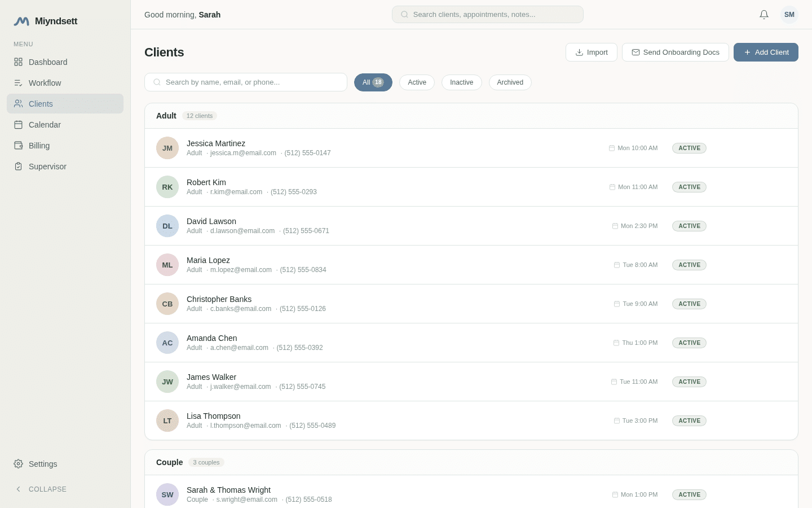The width and height of the screenshot is (812, 508).
Task: Click the Send Onboarding Docs button
Action: tap(676, 52)
